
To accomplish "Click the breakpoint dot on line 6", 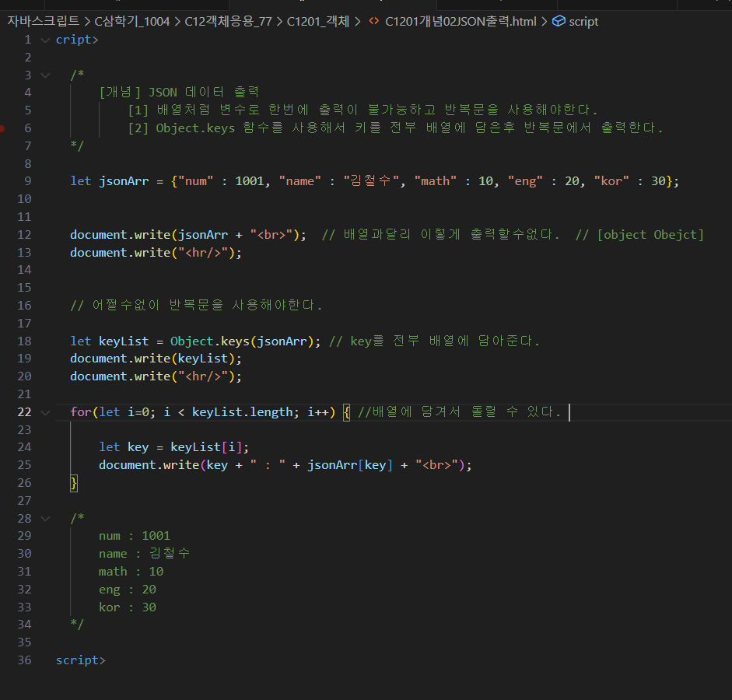I will (2, 128).
